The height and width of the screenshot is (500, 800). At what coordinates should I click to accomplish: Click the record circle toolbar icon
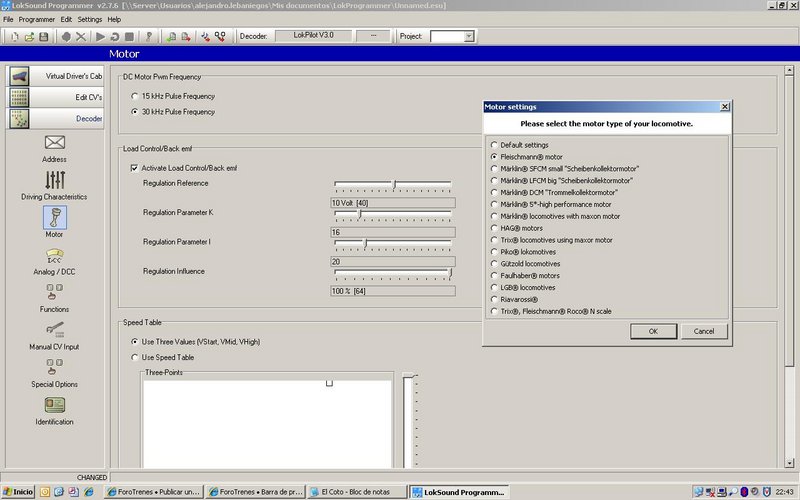click(66, 37)
